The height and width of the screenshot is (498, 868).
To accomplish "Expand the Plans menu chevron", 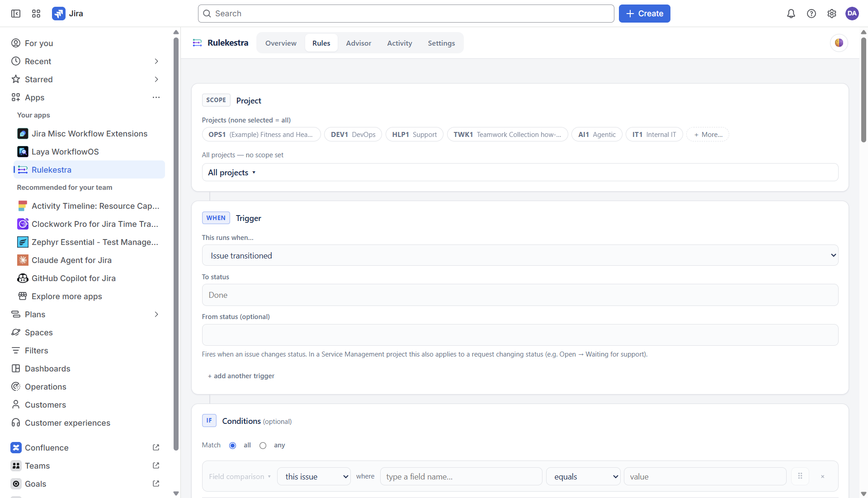I will coord(156,315).
